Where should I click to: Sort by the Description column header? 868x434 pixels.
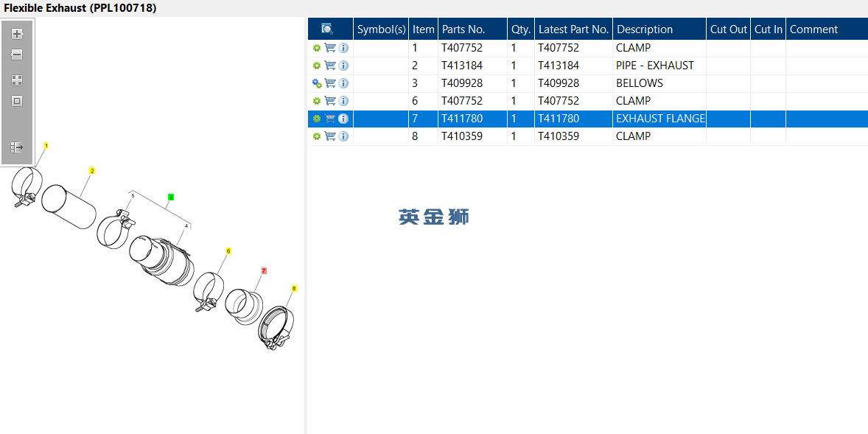pyautogui.click(x=659, y=29)
